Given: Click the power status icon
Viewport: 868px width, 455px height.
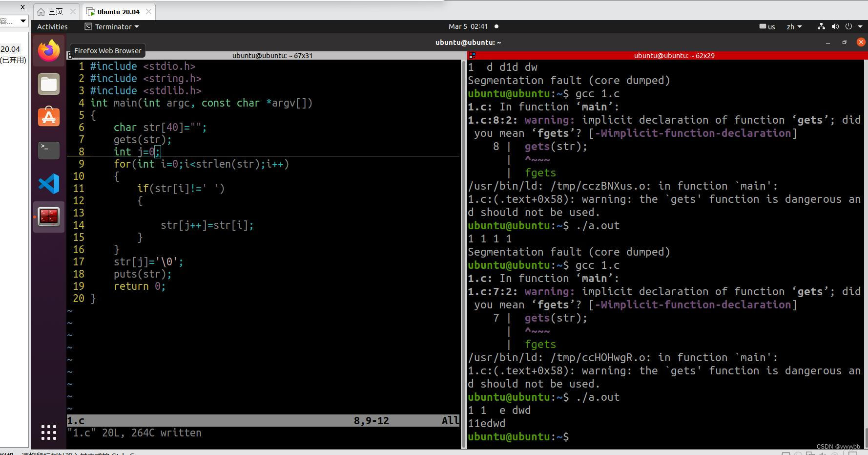Looking at the screenshot, I should (x=848, y=26).
